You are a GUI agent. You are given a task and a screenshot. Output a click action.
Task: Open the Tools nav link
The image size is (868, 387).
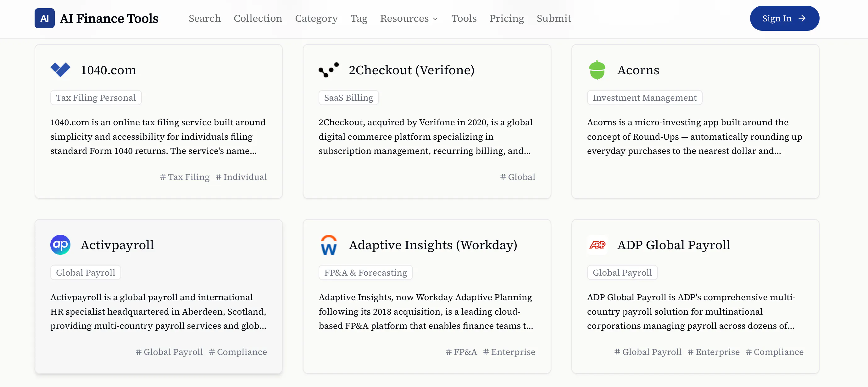click(x=464, y=18)
